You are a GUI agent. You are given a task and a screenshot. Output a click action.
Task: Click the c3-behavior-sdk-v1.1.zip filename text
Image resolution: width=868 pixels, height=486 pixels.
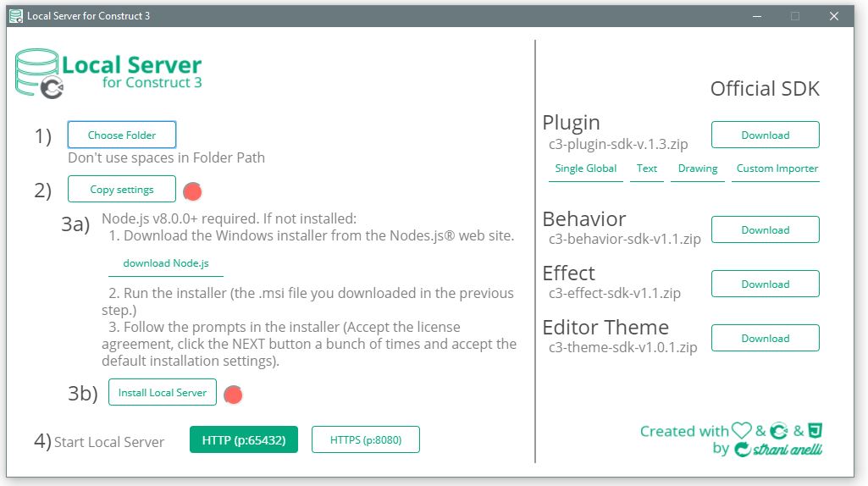click(x=624, y=239)
